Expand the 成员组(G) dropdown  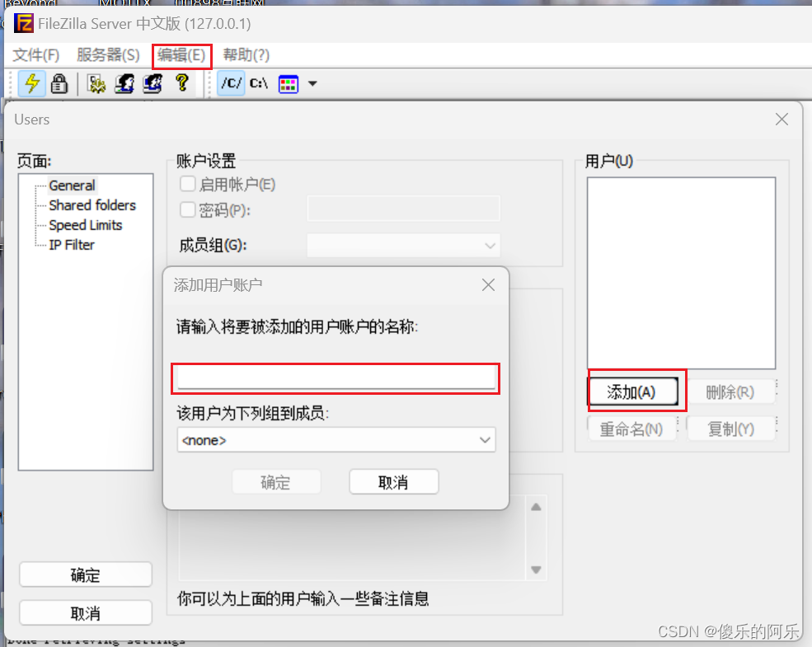click(x=404, y=246)
